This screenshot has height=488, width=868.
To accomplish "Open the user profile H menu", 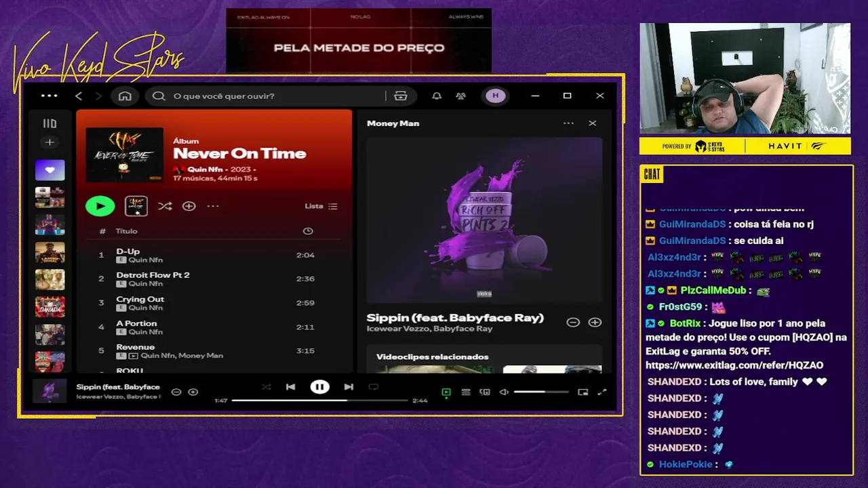I will [495, 96].
